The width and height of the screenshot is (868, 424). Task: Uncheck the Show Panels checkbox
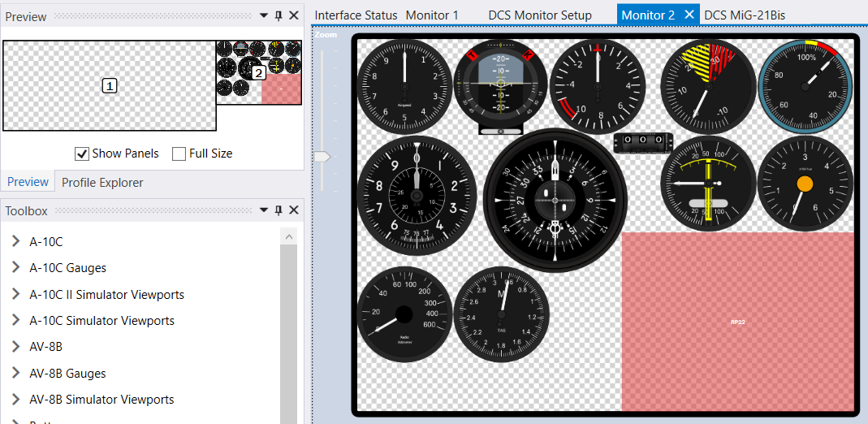point(82,154)
